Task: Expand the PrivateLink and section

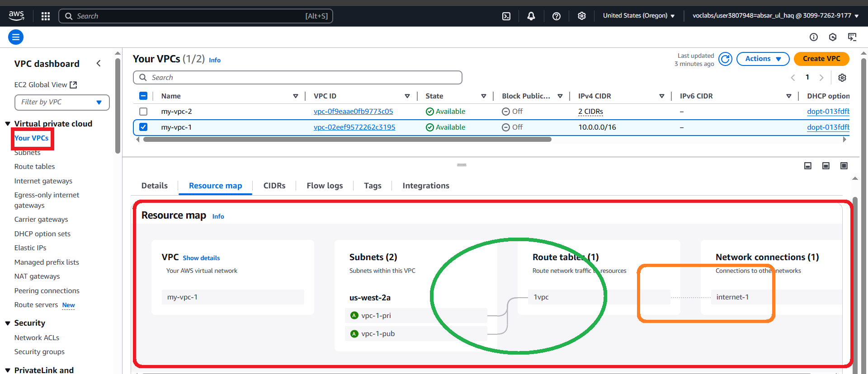Action: [x=8, y=370]
